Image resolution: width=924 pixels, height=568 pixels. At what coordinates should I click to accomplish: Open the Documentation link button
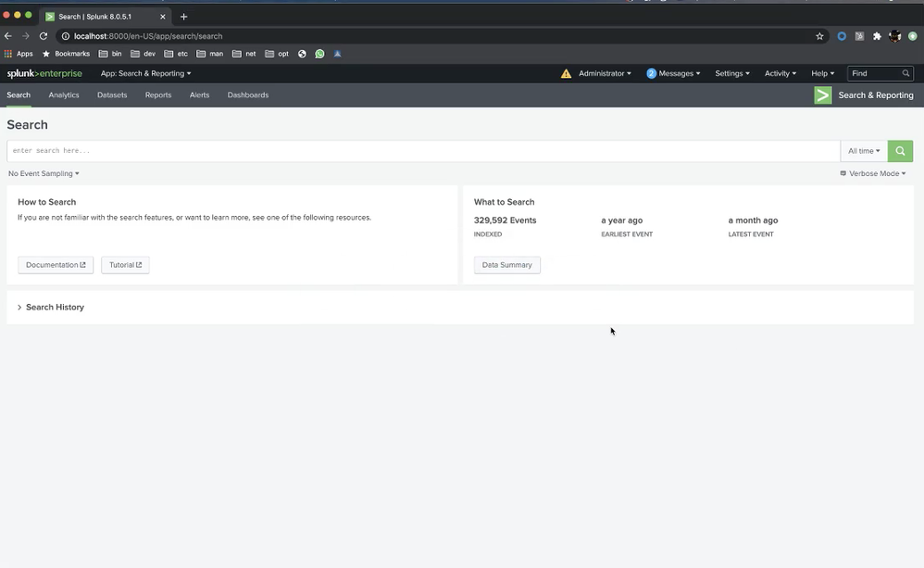56,265
